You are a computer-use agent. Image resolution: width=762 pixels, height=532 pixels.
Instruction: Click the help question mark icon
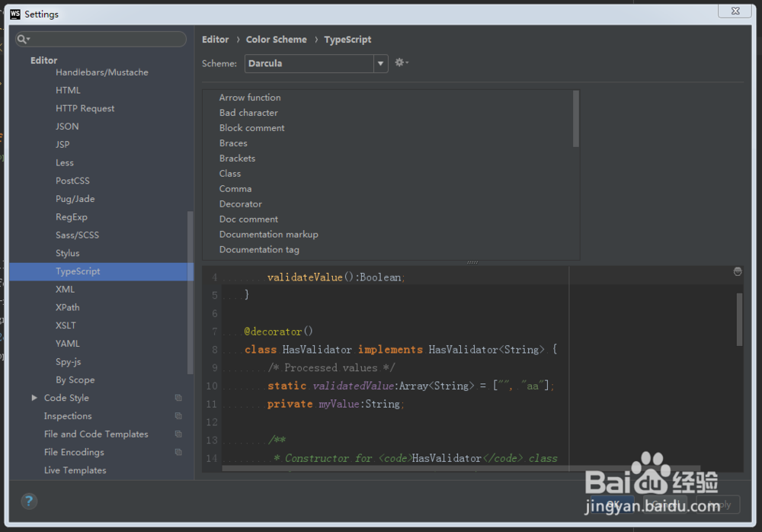click(29, 501)
